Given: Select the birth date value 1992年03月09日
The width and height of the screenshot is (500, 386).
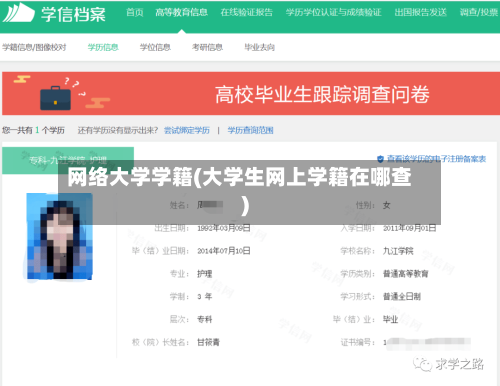Looking at the screenshot, I should point(224,228).
